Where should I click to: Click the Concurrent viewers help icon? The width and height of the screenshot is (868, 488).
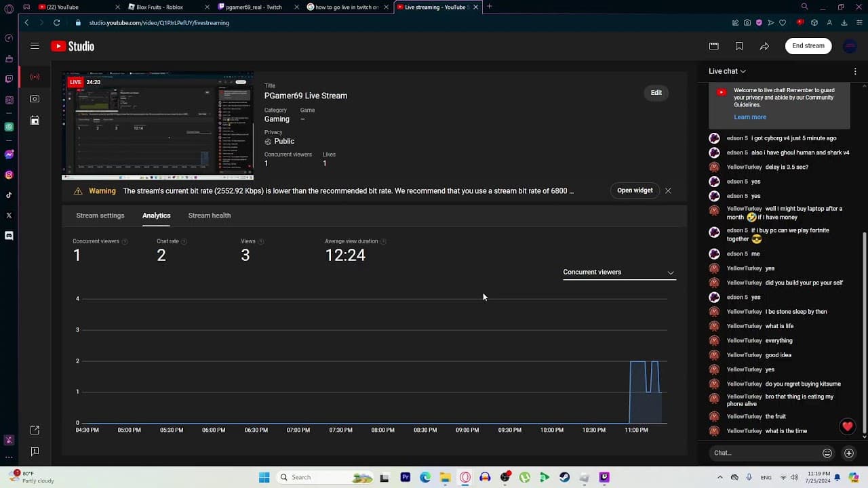(125, 242)
